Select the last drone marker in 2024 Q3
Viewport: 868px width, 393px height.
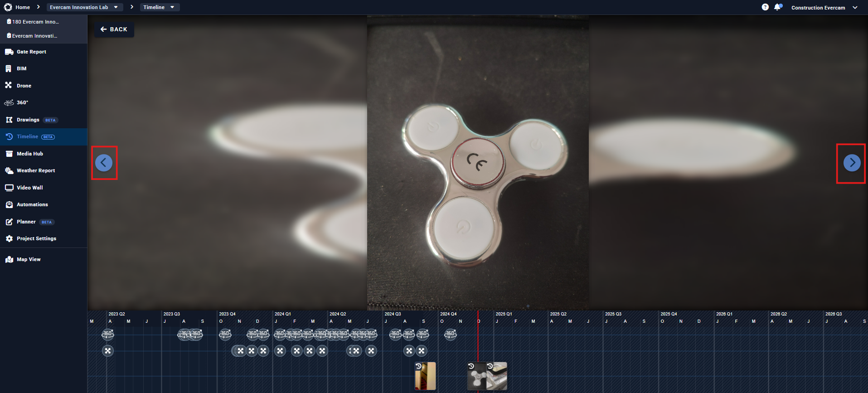tap(422, 351)
